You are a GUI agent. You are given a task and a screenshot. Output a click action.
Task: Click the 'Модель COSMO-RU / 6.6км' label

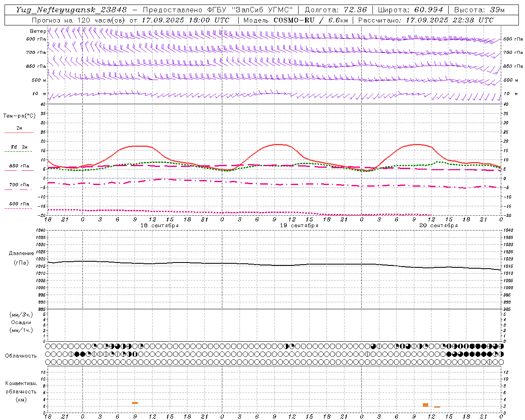coord(295,20)
